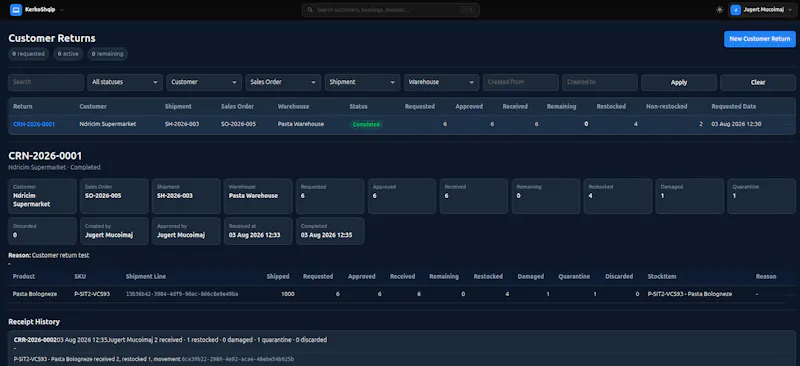Screen dimensions: 800x366
Task: Open the Jugert Mucoimaj user menu chevron
Action: click(x=790, y=10)
